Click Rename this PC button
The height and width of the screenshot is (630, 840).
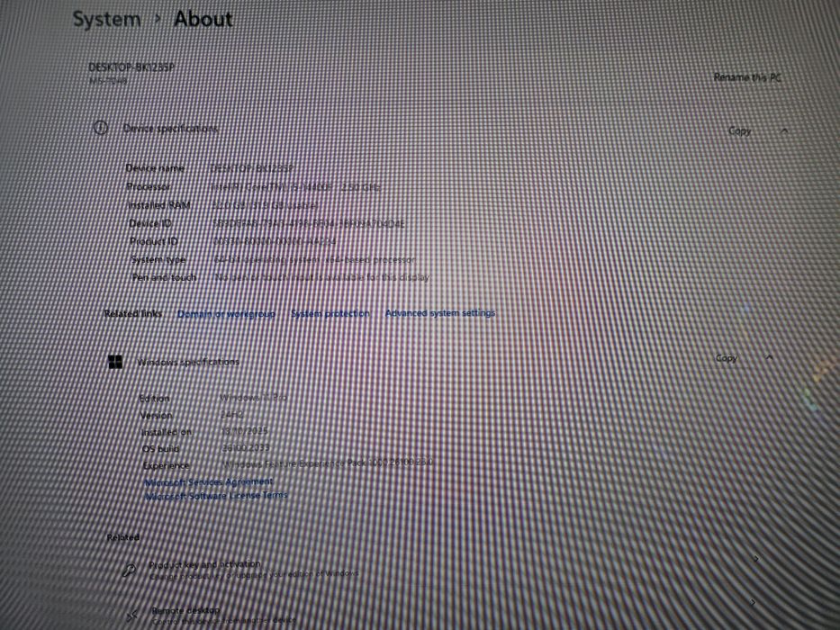747,77
